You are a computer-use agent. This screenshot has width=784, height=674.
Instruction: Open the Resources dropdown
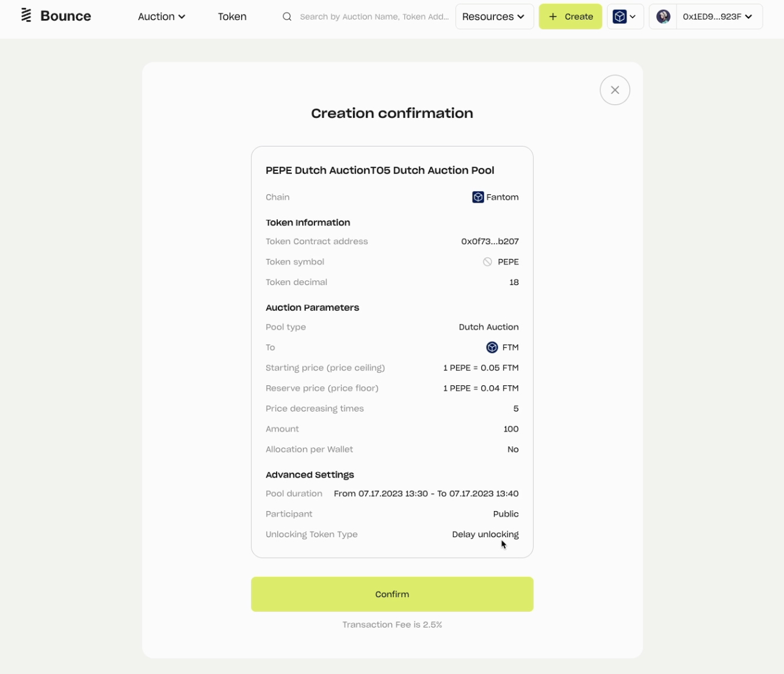point(494,16)
